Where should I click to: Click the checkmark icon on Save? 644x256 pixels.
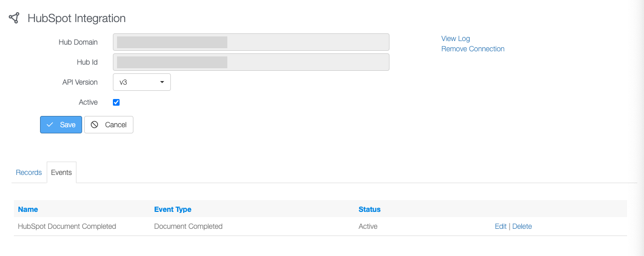[x=50, y=125]
